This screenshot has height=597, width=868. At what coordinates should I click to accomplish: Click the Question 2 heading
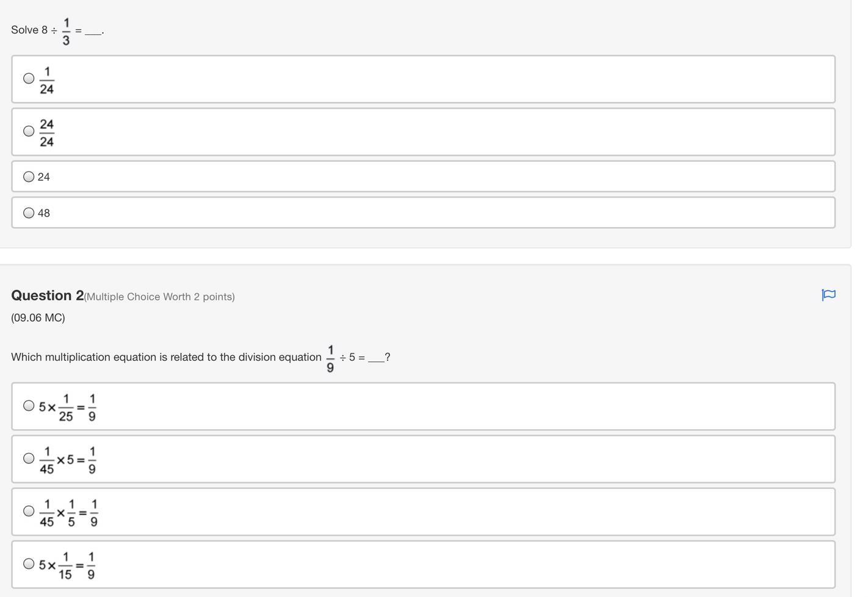pos(48,295)
